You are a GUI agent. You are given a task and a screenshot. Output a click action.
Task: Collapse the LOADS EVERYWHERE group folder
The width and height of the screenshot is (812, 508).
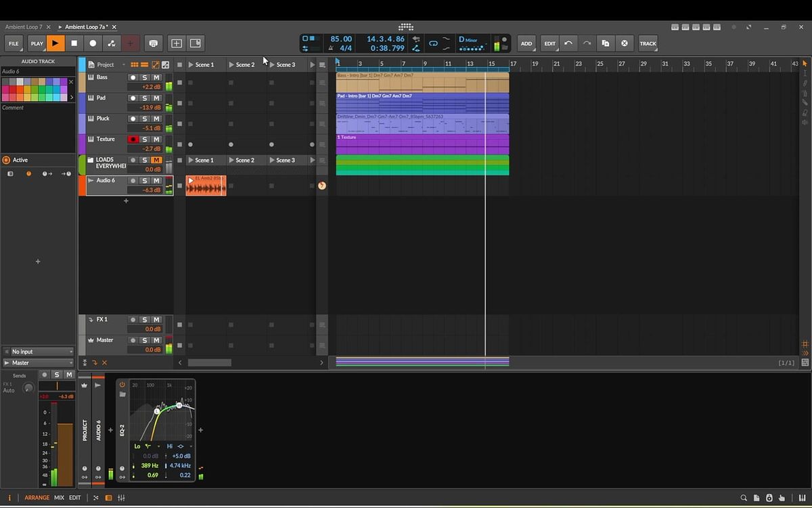pos(91,161)
